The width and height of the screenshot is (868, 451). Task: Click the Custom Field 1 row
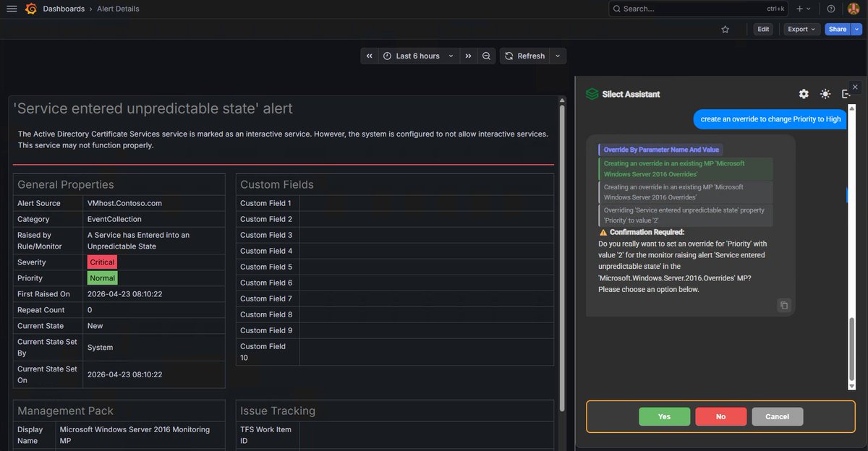coord(395,203)
